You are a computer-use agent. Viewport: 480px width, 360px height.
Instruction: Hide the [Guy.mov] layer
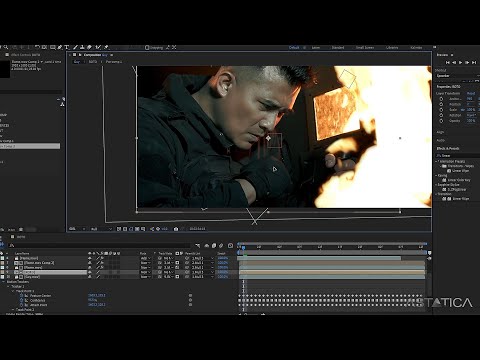coord(90,277)
